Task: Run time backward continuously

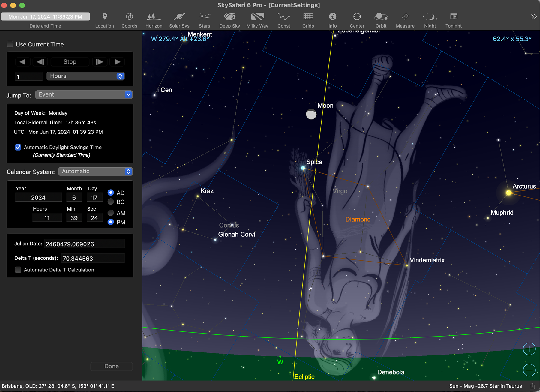Action: (22, 62)
